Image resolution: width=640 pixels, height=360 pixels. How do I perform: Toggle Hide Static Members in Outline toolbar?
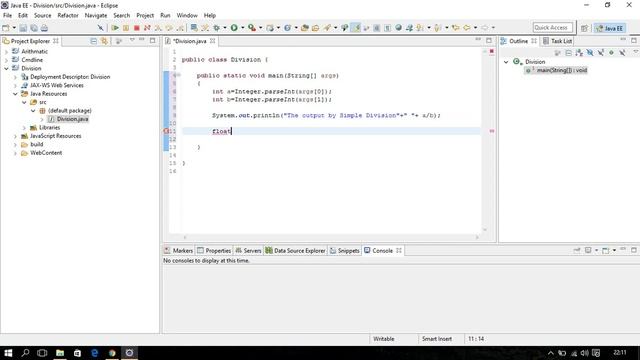pyautogui.click(x=601, y=53)
